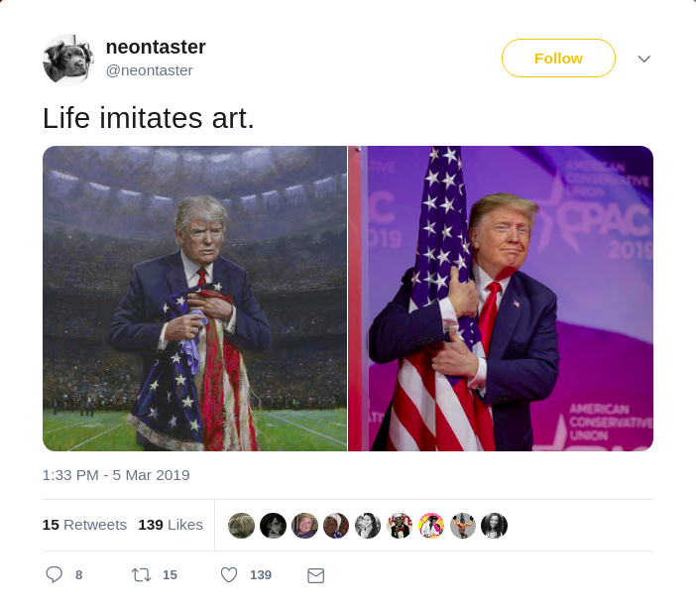
Task: Click the reply speech bubble icon
Action: [x=55, y=574]
